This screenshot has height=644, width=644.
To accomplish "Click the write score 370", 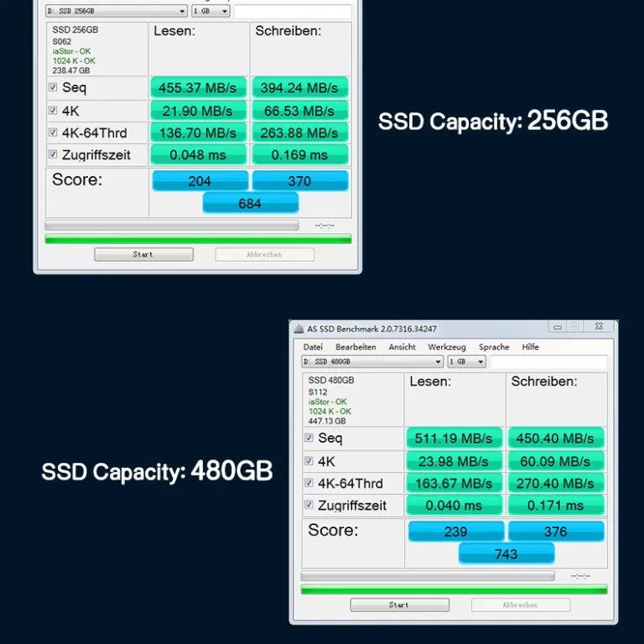I will click(300, 181).
